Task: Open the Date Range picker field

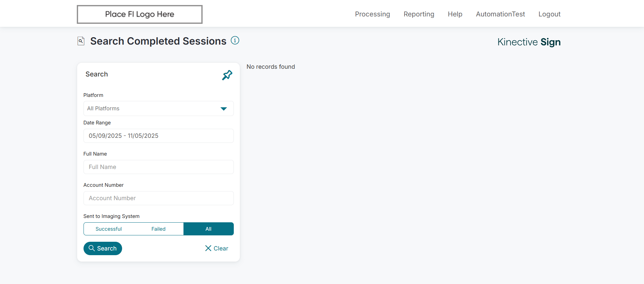Action: click(x=158, y=136)
